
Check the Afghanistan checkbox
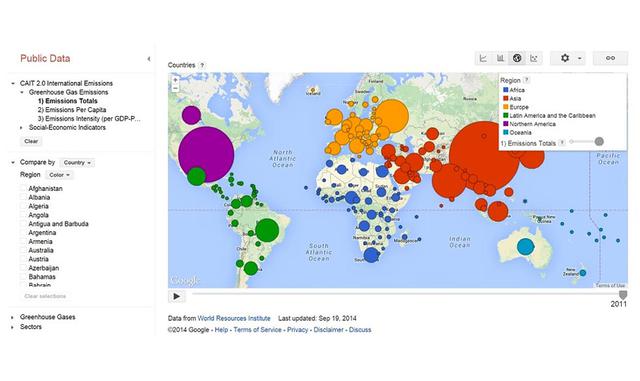[23, 189]
